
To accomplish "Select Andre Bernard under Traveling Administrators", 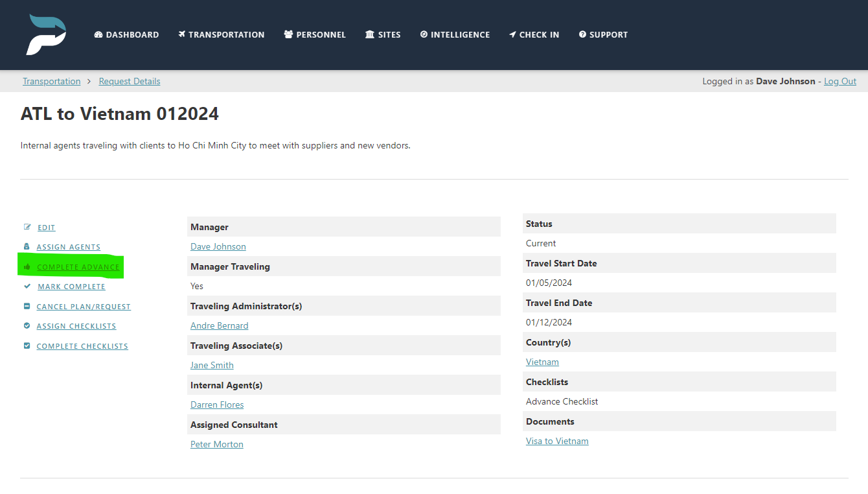I will [x=219, y=325].
